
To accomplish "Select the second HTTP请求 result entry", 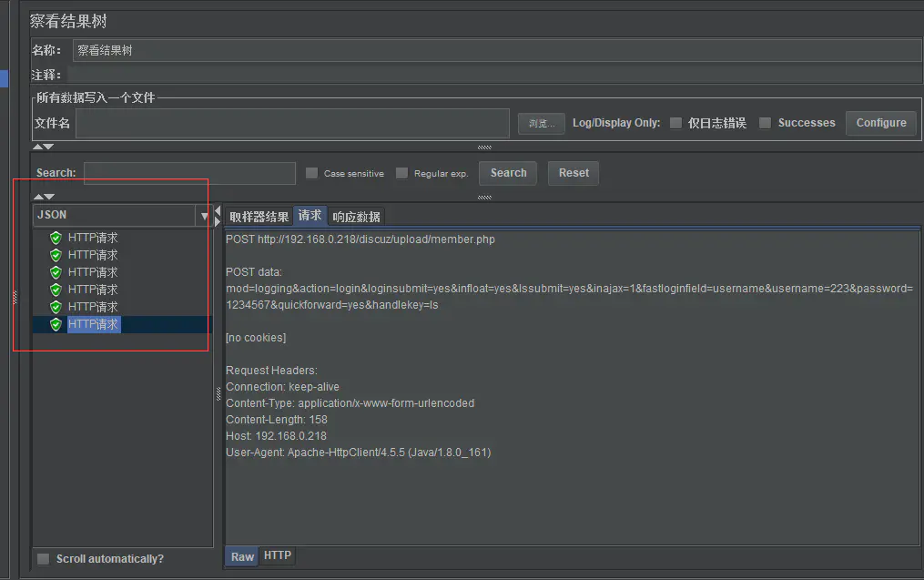I will click(93, 255).
